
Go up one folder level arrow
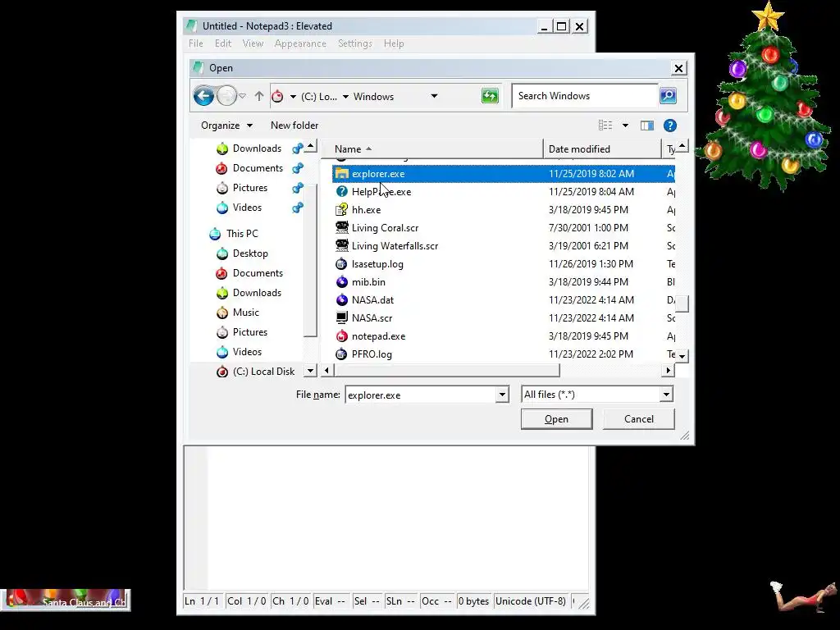259,97
